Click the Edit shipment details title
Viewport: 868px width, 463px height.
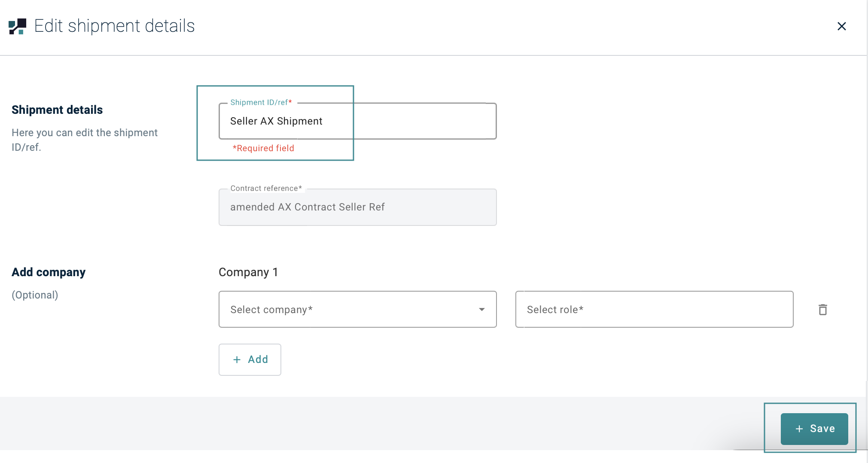click(x=114, y=26)
